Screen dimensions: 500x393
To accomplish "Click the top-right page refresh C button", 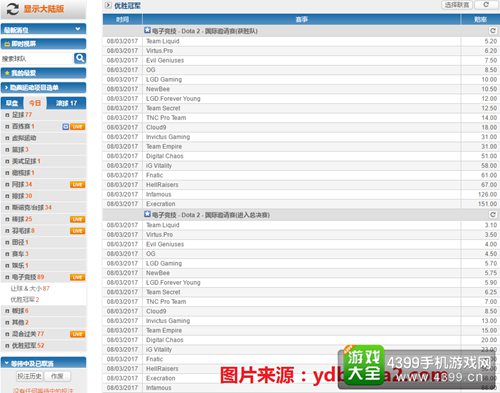I will (x=486, y=5).
